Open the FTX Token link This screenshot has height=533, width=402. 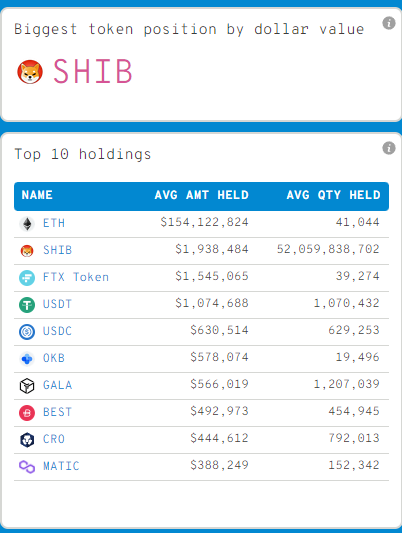[x=76, y=277]
